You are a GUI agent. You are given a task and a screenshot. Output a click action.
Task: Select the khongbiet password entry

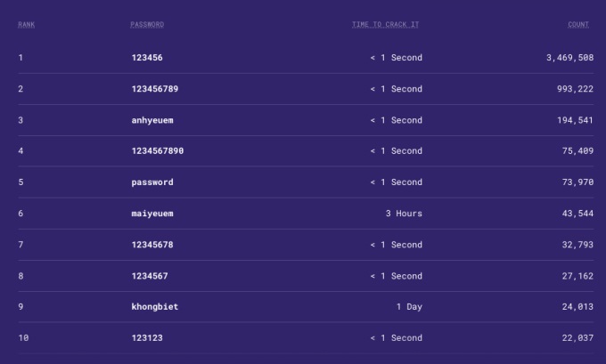(x=155, y=307)
